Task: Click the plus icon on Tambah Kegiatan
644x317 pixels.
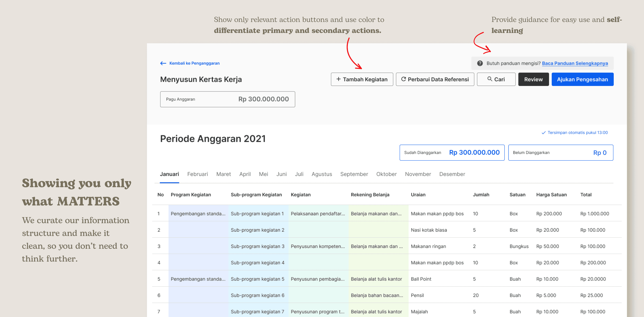Action: pos(338,79)
